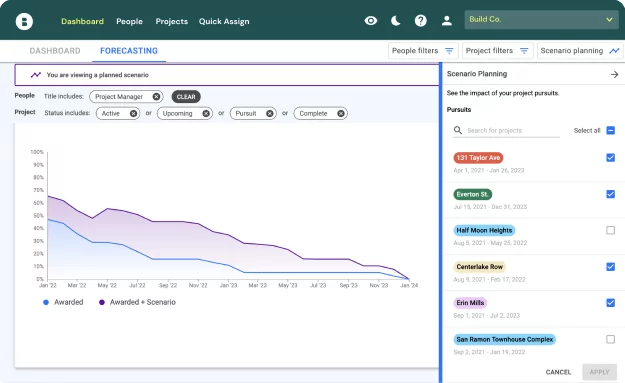
Task: Switch to the DASHBOARD tab
Action: click(x=55, y=51)
